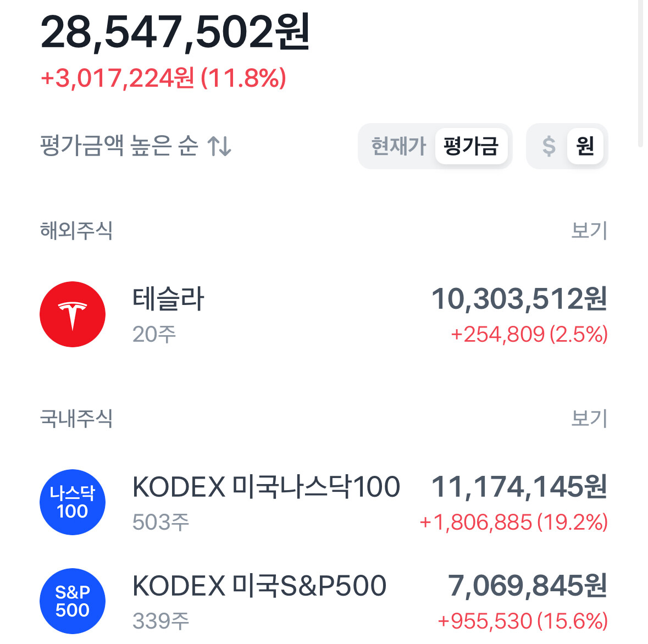Viewport: 648px width, 644px height.
Task: Tap the 국내주식 section header
Action: [x=76, y=418]
